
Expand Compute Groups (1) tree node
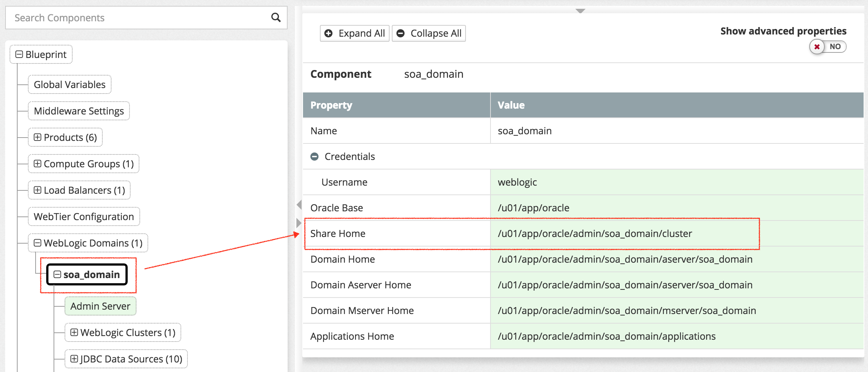pos(37,164)
